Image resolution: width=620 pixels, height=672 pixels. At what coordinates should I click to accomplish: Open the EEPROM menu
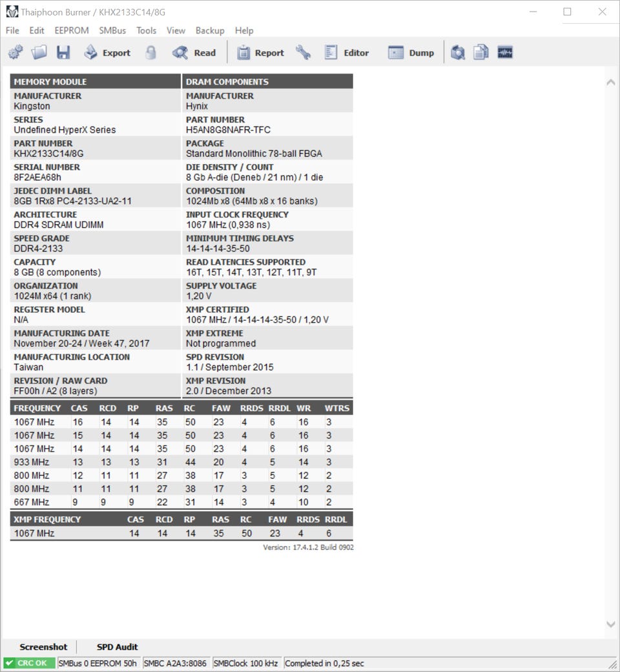72,30
